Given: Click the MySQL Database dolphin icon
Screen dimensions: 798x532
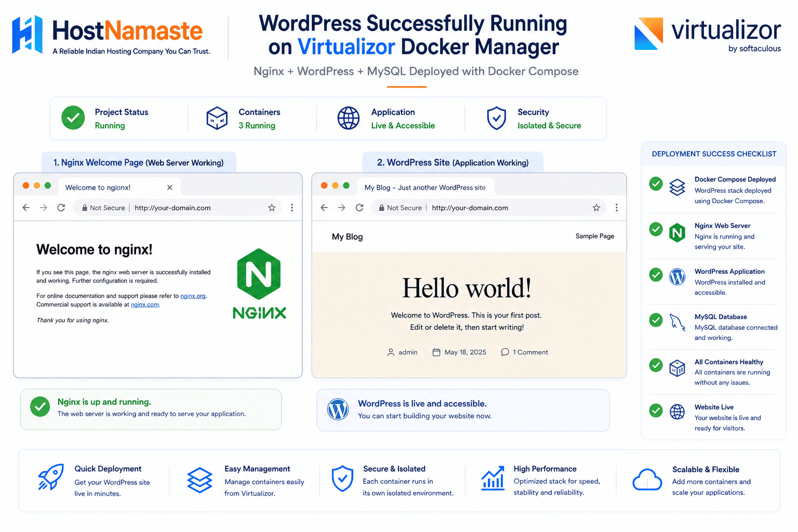Looking at the screenshot, I should tap(677, 323).
